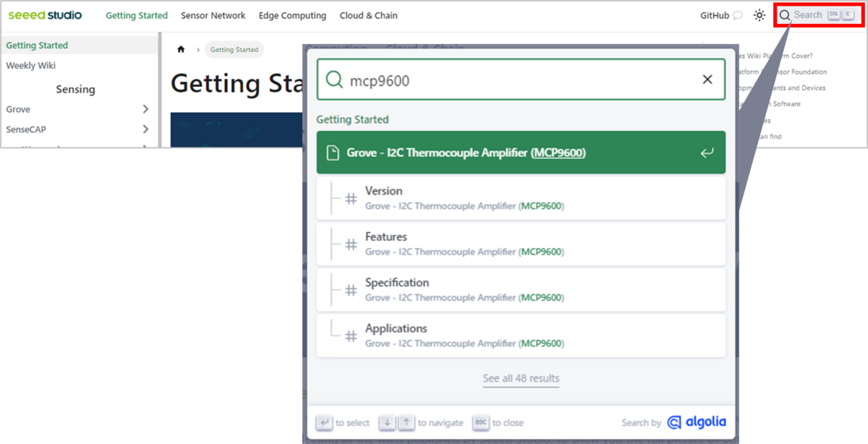Click the up arrow key hint
Screen dimensions: 868x444
407,422
